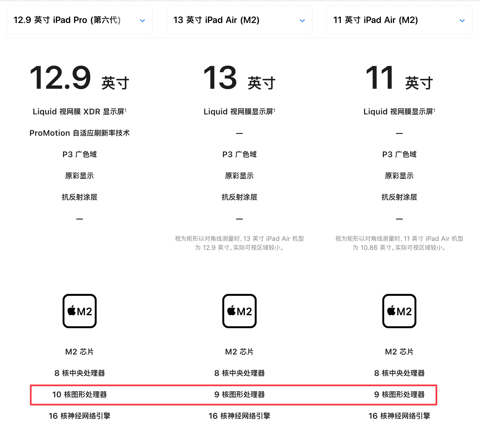Click the 11 英寸 iPad Air 10.86 英寸 footnote

coord(399,243)
